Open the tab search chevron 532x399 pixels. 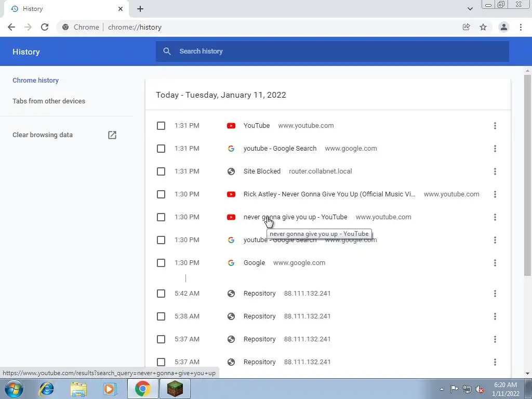click(470, 9)
